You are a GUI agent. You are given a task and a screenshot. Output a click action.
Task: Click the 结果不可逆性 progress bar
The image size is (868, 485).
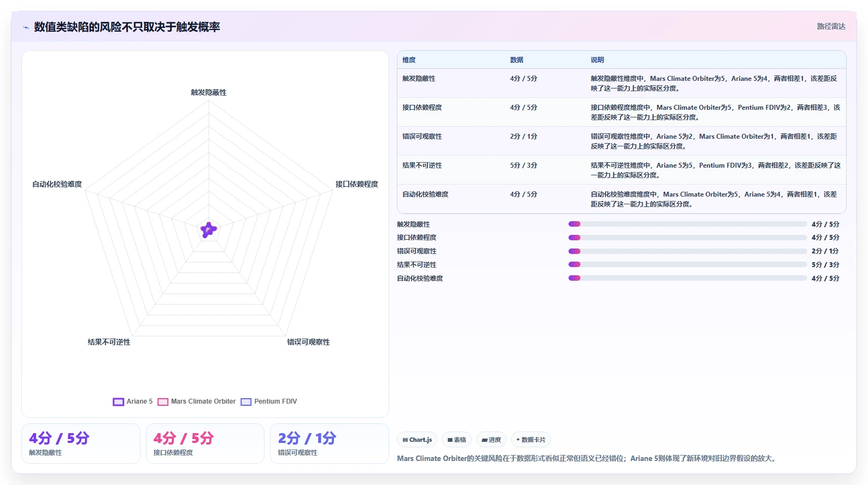click(x=688, y=264)
